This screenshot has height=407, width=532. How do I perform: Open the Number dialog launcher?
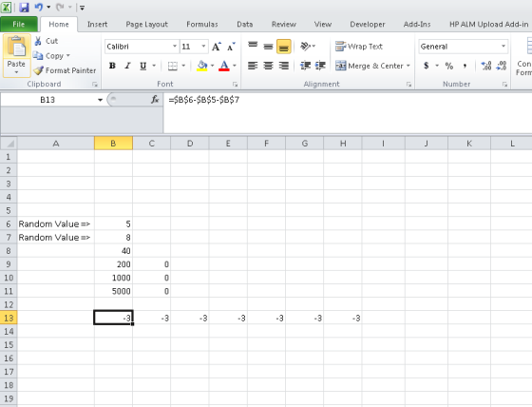pos(504,85)
